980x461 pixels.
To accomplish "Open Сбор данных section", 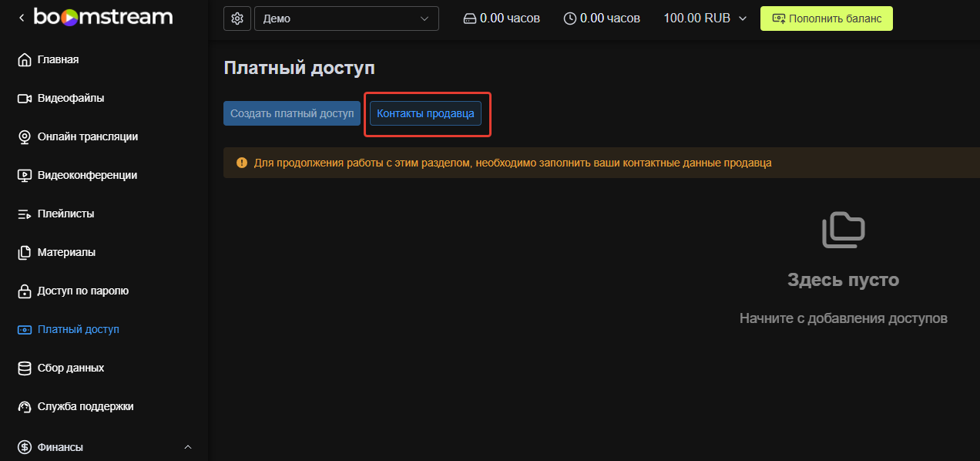I will tap(71, 368).
